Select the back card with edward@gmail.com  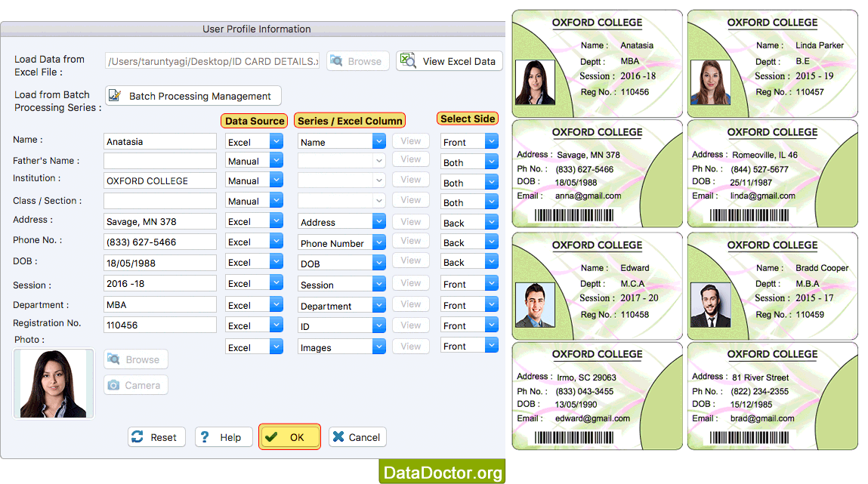tap(598, 396)
